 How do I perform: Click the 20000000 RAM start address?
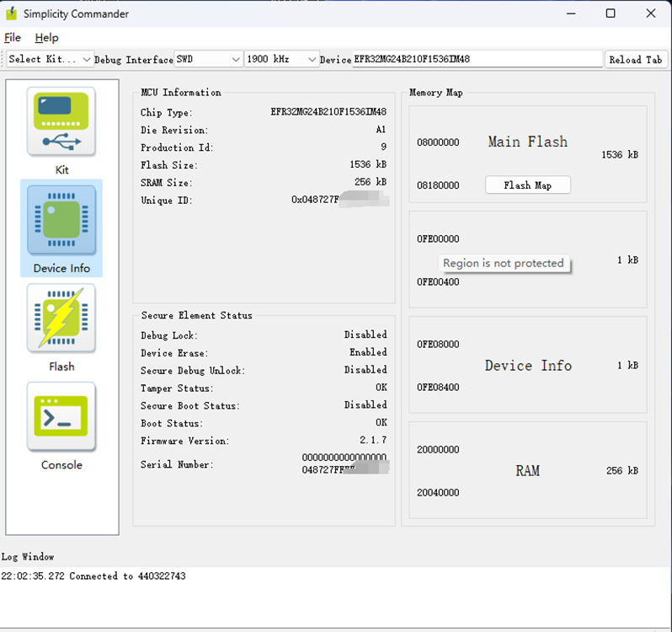pyautogui.click(x=438, y=450)
